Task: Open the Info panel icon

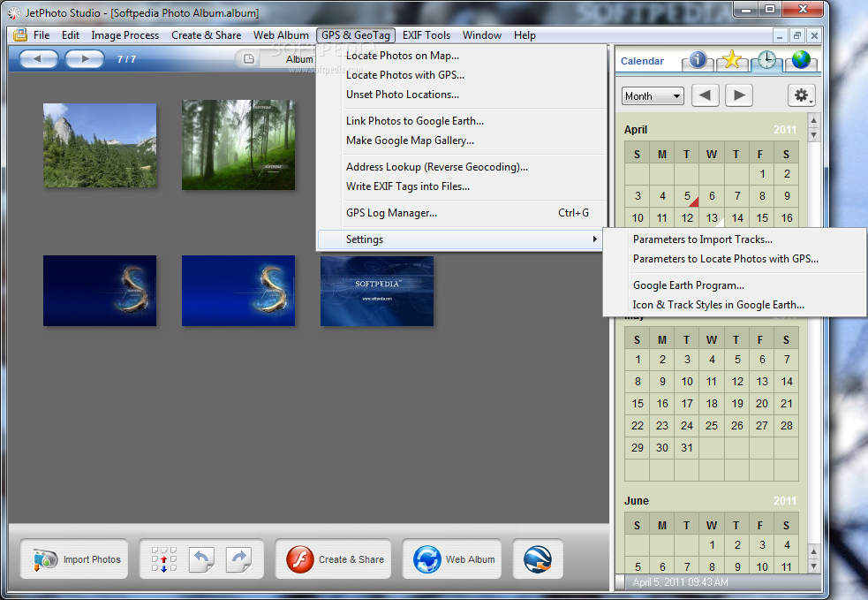Action: pyautogui.click(x=698, y=60)
